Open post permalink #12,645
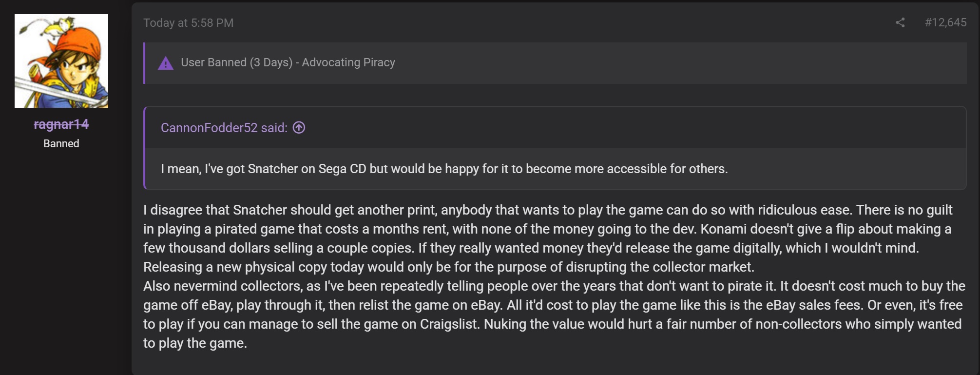Screen dimensions: 980x375 (945, 22)
